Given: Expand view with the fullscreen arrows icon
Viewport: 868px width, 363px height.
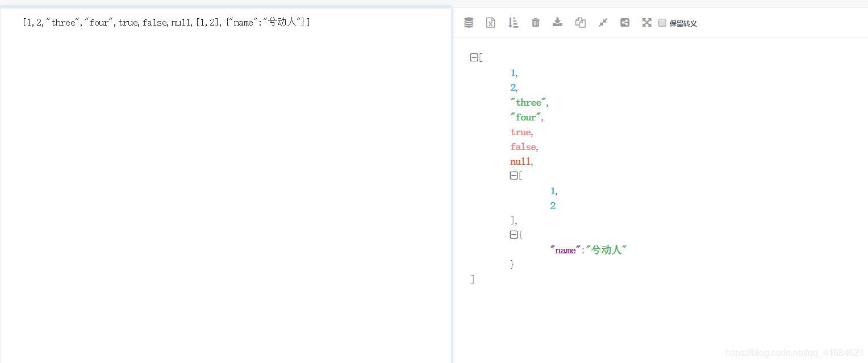Looking at the screenshot, I should point(647,23).
